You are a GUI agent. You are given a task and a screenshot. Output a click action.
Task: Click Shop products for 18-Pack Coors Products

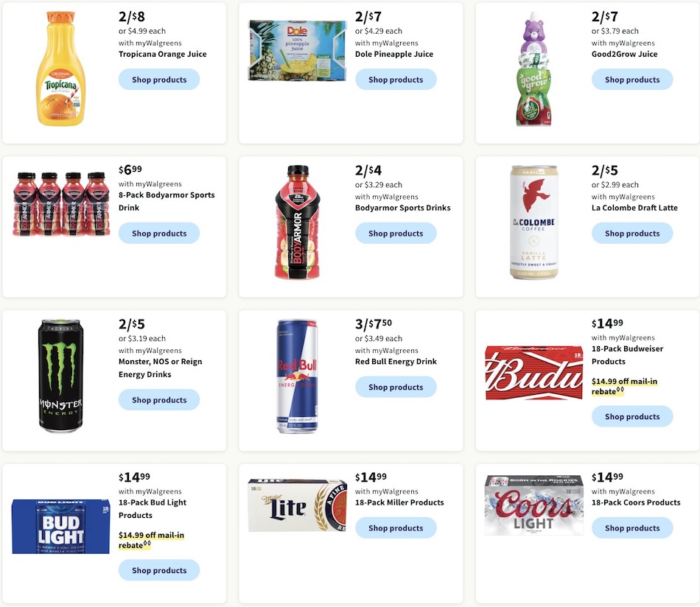[632, 527]
